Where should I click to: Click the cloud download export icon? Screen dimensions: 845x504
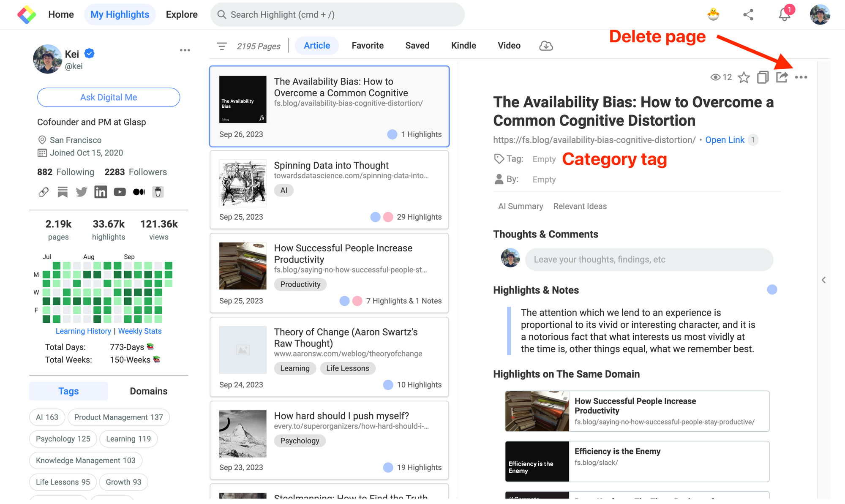point(546,46)
